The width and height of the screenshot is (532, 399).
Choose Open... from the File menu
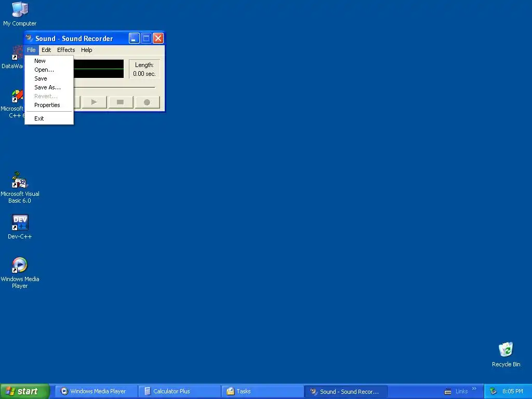[x=49, y=70]
